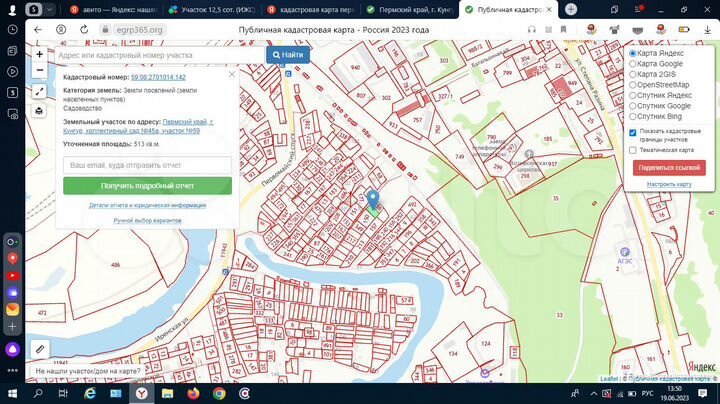Select Спутник Яндекс layer

(x=632, y=95)
